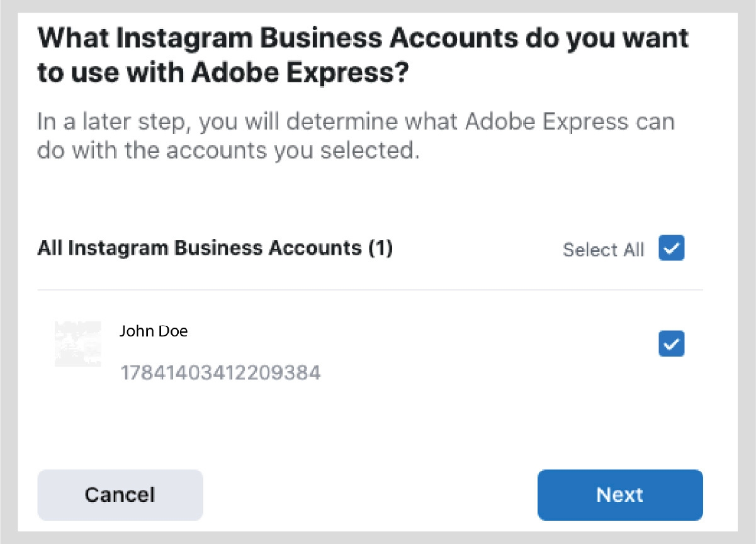Click the account ID 17841403412209384
Viewport: 756px width, 544px height.
pos(220,373)
